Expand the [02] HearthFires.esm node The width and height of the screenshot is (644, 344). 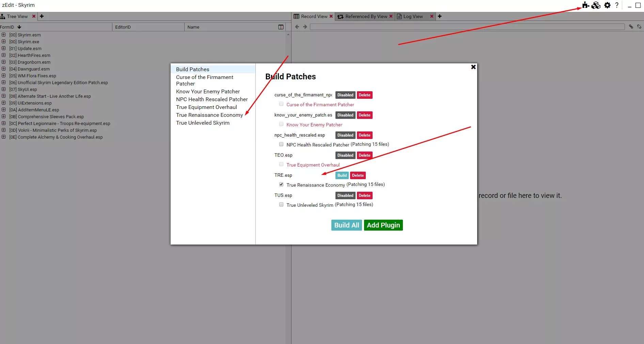click(3, 55)
